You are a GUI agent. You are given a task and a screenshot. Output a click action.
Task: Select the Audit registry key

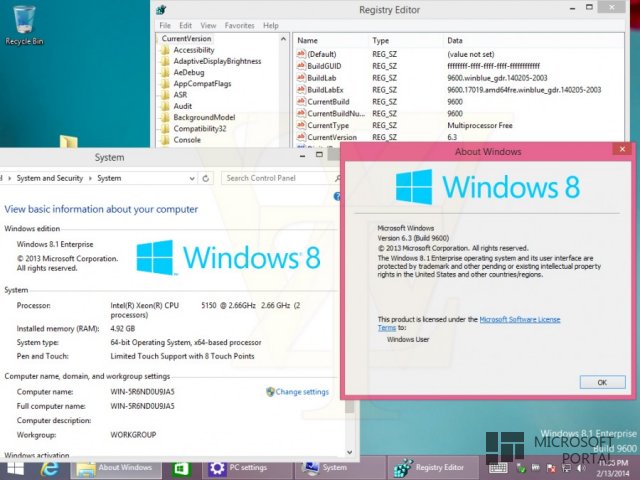pos(182,106)
